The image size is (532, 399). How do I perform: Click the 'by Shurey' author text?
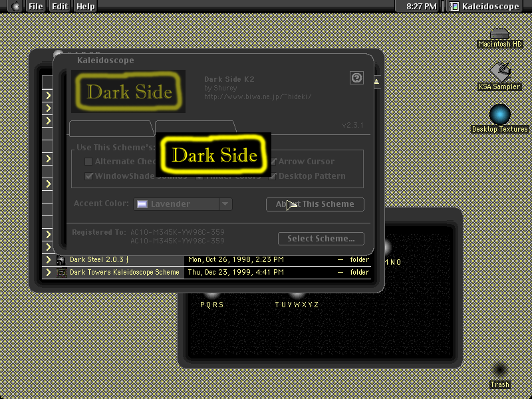click(x=221, y=88)
